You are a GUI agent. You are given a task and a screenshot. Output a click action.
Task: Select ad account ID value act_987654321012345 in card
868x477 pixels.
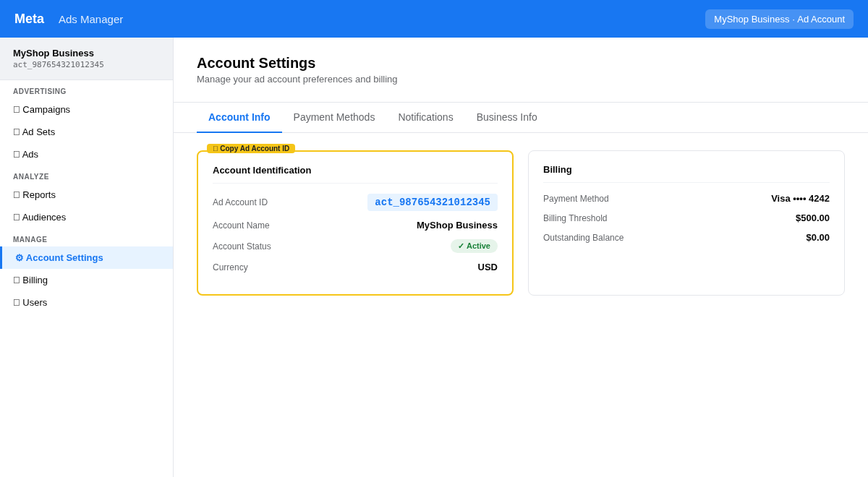[x=433, y=202]
